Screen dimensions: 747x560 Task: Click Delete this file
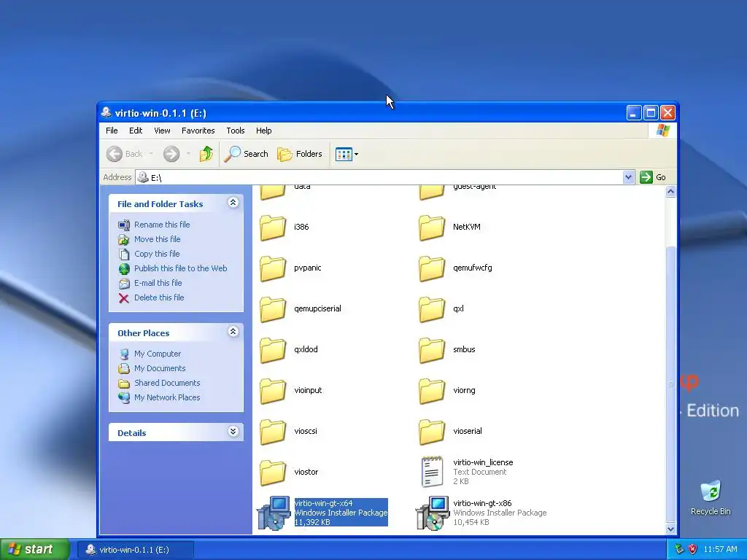pos(159,297)
